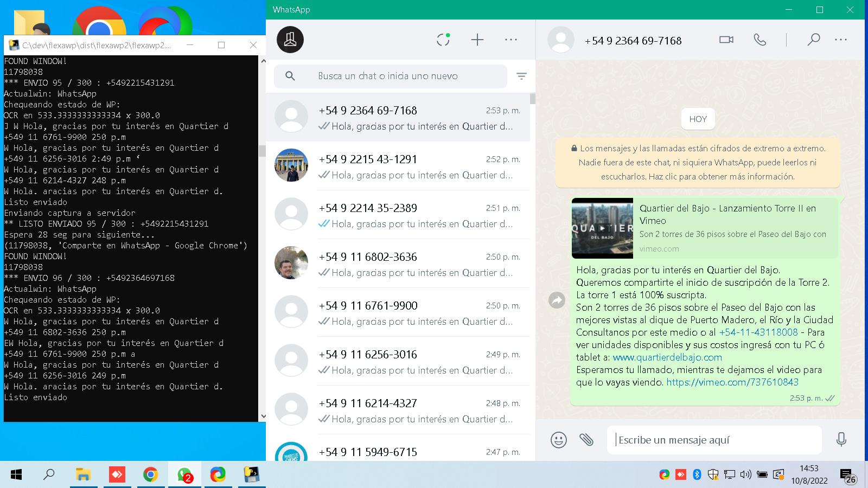Open contact info avatar in chat header
Image resolution: width=868 pixels, height=488 pixels.
(x=561, y=40)
